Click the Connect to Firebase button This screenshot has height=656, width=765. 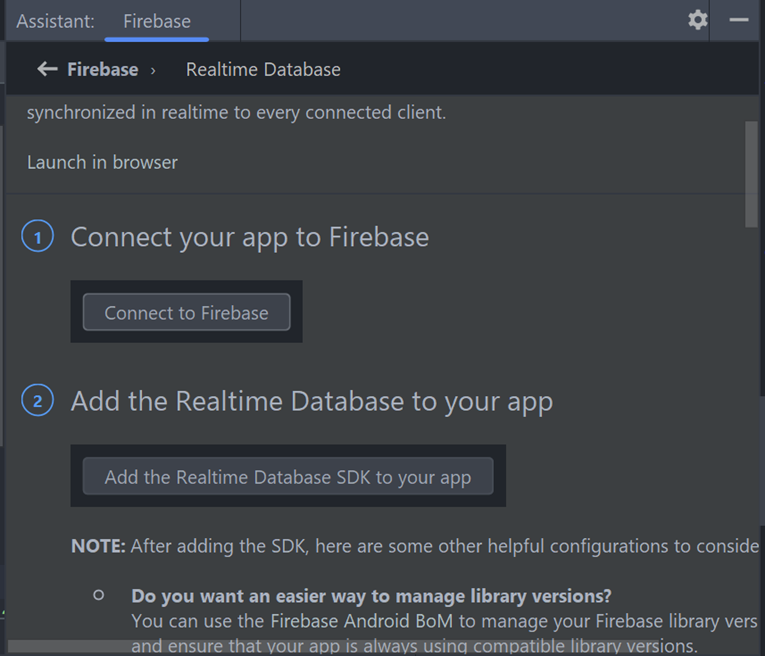[x=186, y=312]
